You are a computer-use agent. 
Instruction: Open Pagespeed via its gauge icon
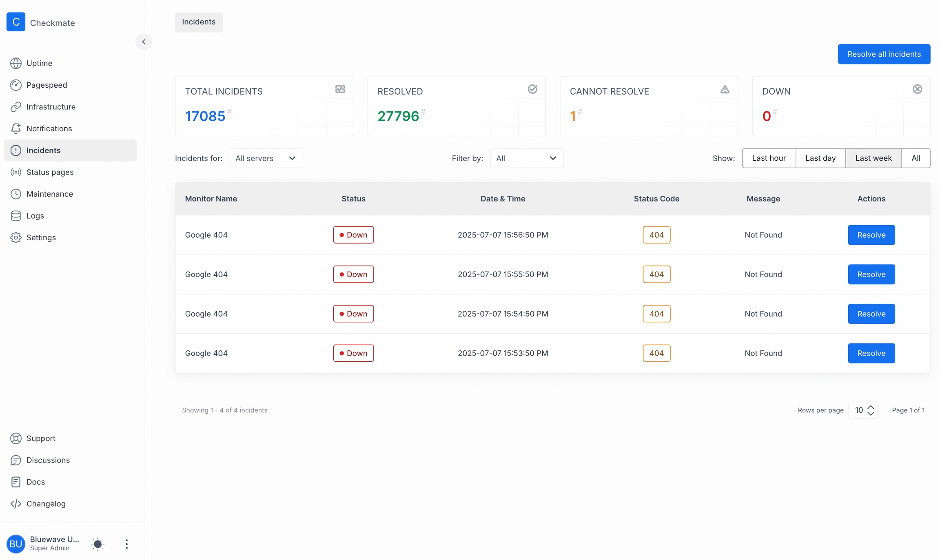(x=16, y=85)
